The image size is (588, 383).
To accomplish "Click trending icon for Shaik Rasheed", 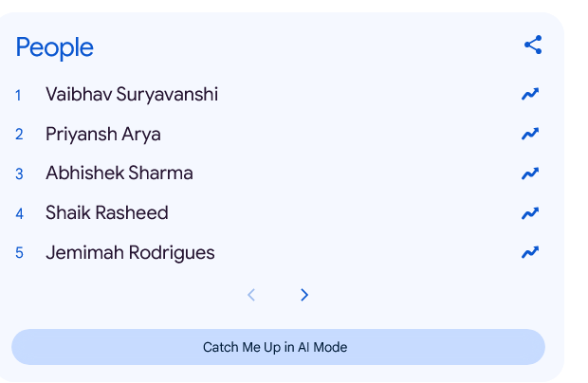I will (x=530, y=213).
